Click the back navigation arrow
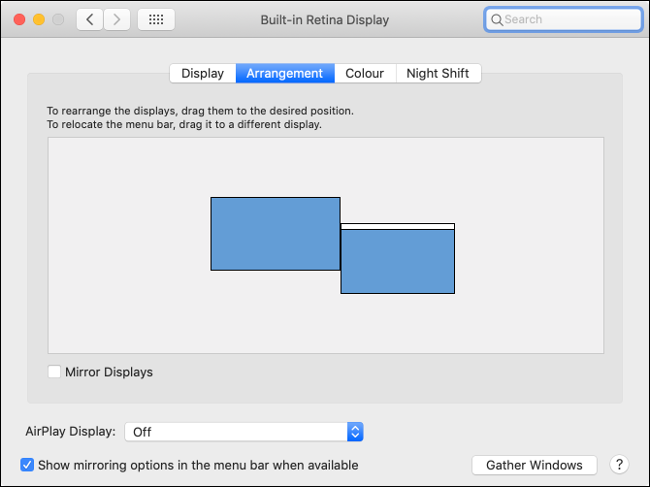Image resolution: width=650 pixels, height=487 pixels. [x=90, y=20]
